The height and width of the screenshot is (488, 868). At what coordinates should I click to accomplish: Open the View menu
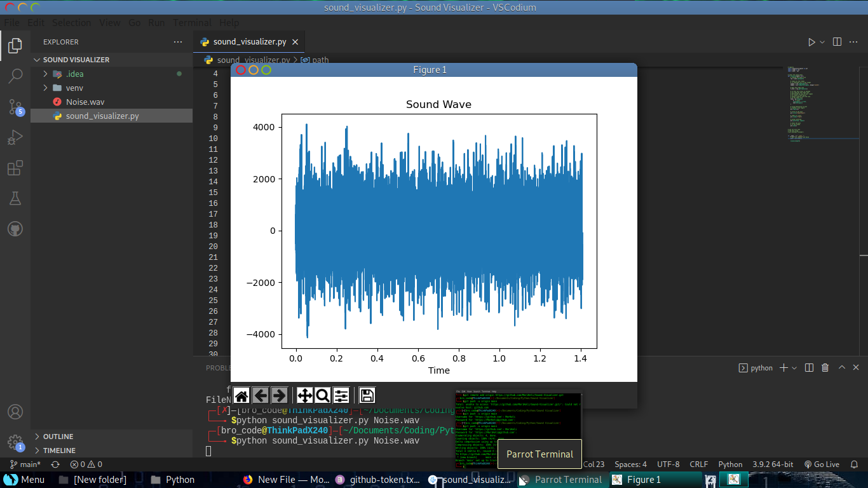pos(110,23)
